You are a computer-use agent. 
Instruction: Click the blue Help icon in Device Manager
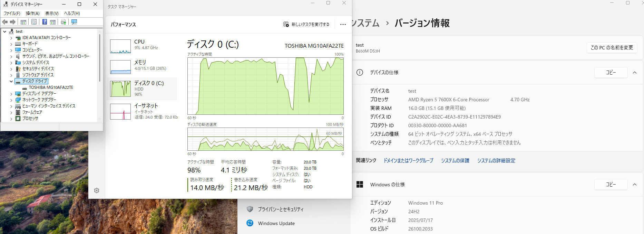[x=45, y=22]
